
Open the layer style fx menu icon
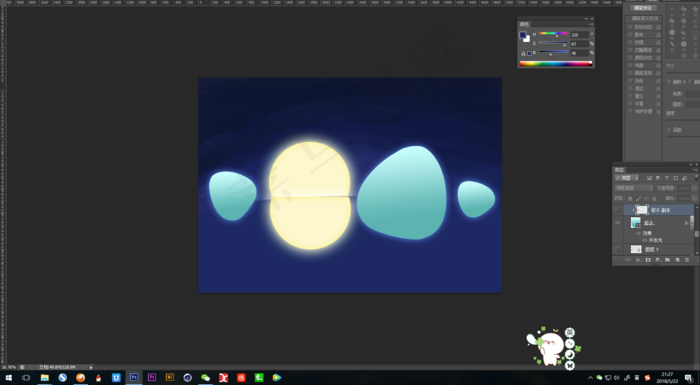click(638, 260)
